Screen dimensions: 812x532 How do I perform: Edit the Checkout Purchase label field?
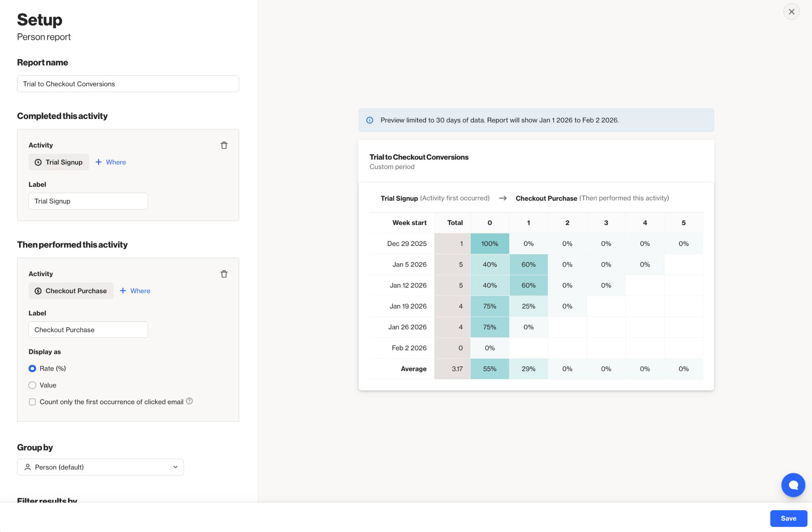coord(88,330)
